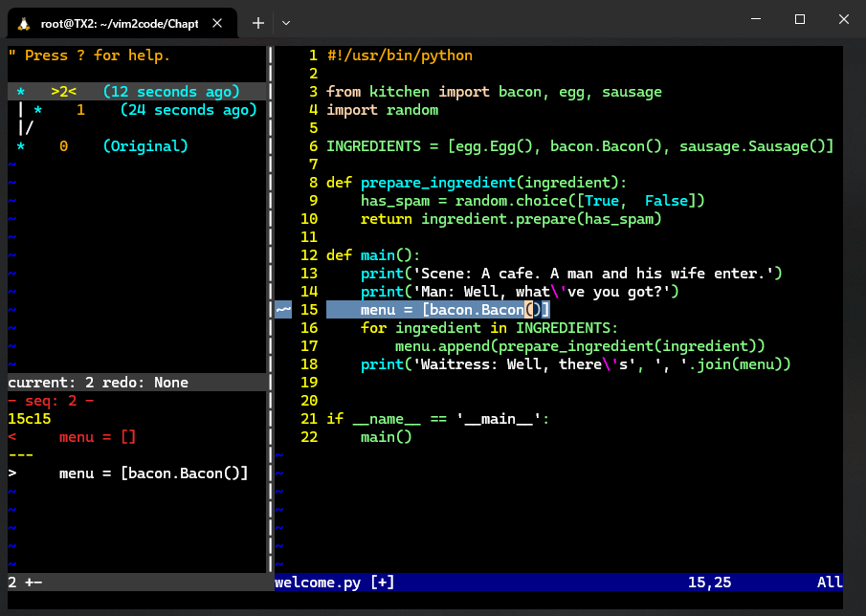The height and width of the screenshot is (616, 866).
Task: Click the '2 +-' diff pane status bar
Action: tap(138, 582)
